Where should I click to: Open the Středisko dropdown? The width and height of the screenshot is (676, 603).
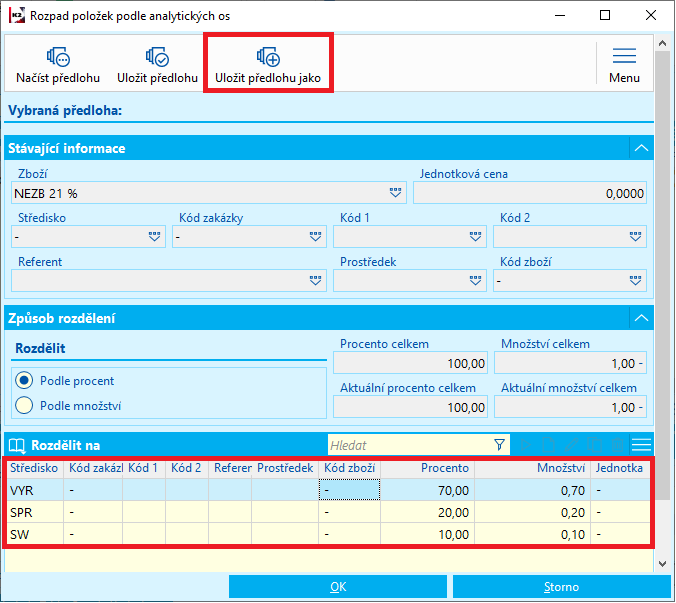(x=154, y=237)
